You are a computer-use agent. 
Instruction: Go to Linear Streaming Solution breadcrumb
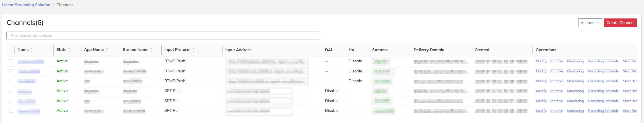coord(26,5)
